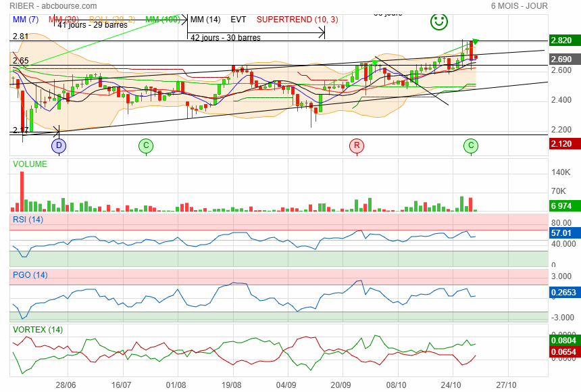The width and height of the screenshot is (581, 392).
Task: Click the red R marker near 20/09
Action: click(x=357, y=145)
